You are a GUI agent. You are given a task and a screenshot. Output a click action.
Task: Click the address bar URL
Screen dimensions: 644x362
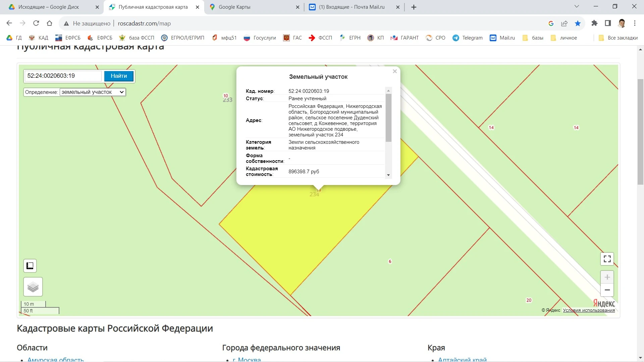(x=144, y=23)
